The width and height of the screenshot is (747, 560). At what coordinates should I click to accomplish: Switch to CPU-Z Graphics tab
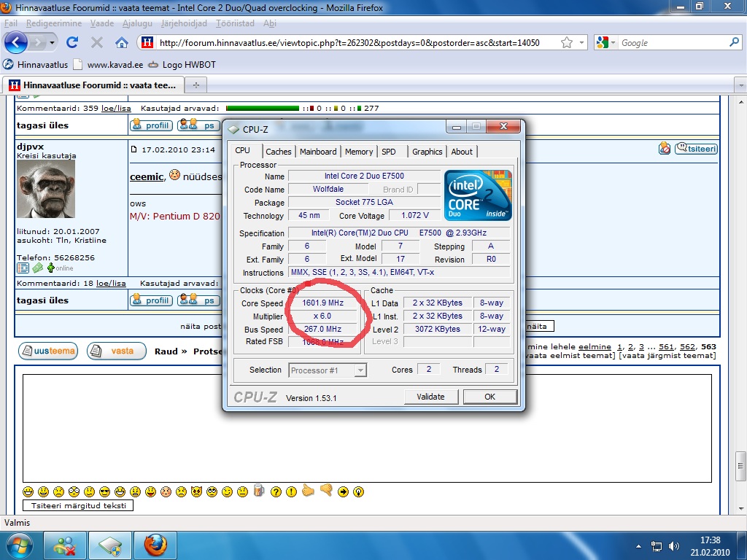tap(427, 152)
